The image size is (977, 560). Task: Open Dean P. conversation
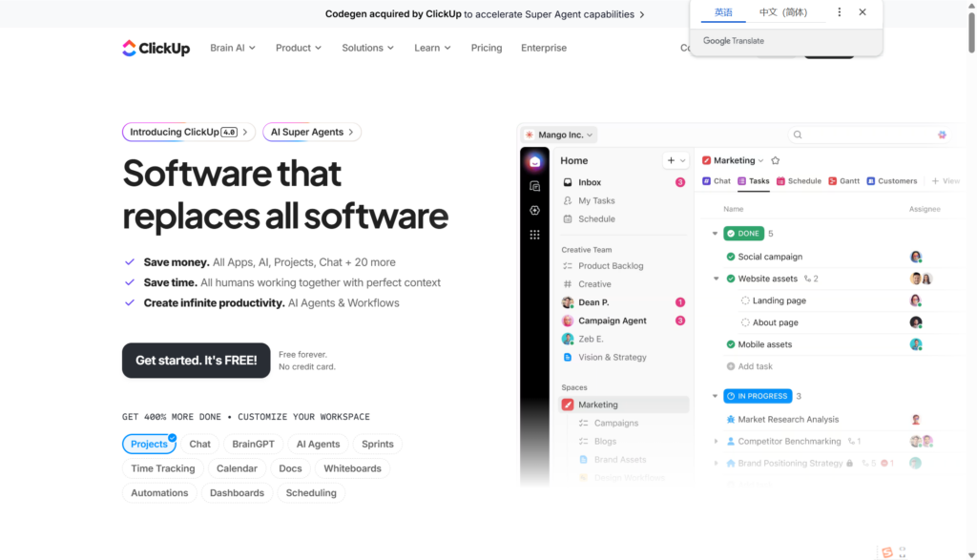pyautogui.click(x=623, y=302)
